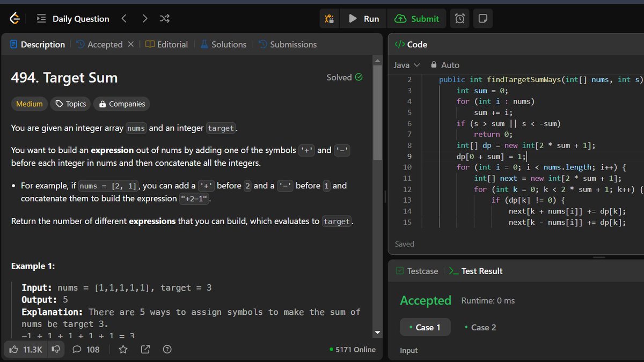The width and height of the screenshot is (644, 362).
Task: Open the notes sticky icon
Action: [482, 19]
